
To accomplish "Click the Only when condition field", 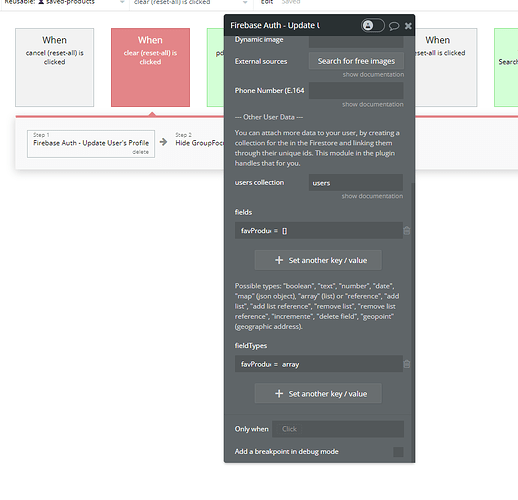I will (x=338, y=429).
